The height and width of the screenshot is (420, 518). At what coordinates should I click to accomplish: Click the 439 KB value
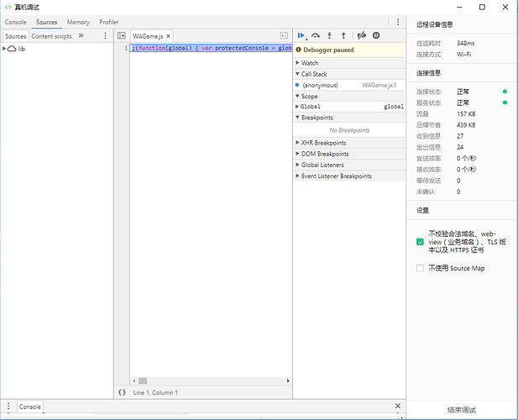(466, 125)
